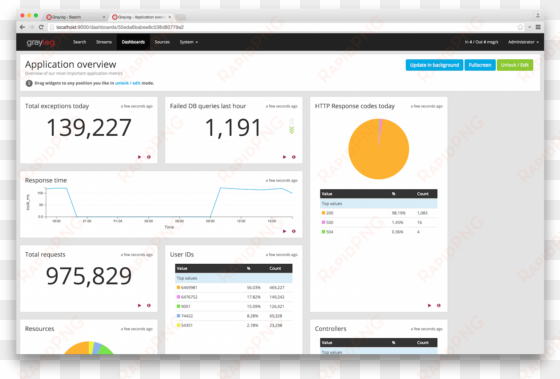The height and width of the screenshot is (379, 560).
Task: Click the Response time line graph
Action: 170,202
